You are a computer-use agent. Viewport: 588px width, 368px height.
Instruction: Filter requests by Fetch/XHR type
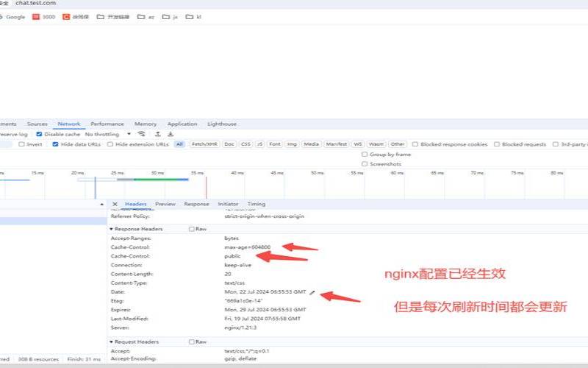click(x=204, y=144)
